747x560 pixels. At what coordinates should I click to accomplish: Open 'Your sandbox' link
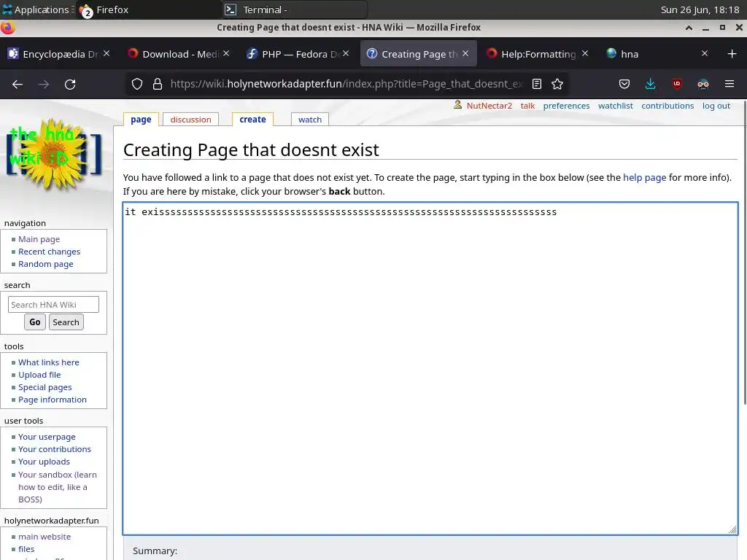(57, 486)
